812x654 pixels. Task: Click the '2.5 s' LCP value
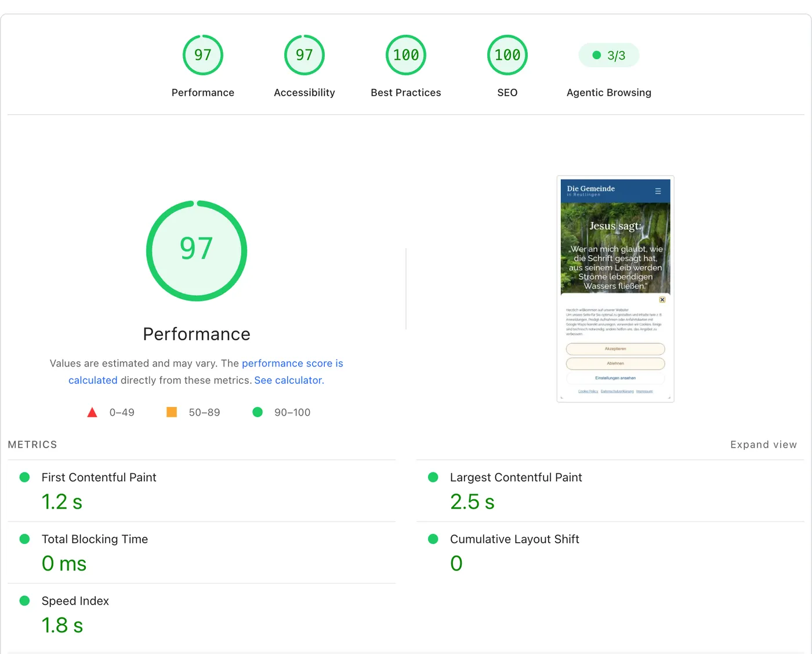coord(472,502)
